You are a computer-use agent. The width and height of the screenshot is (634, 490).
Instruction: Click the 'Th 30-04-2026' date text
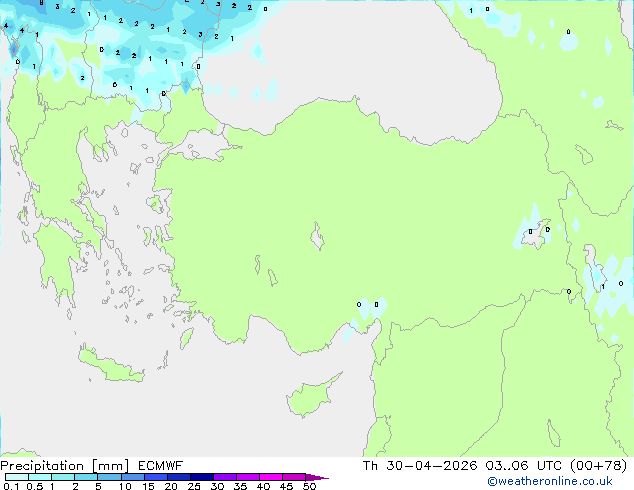(420, 466)
